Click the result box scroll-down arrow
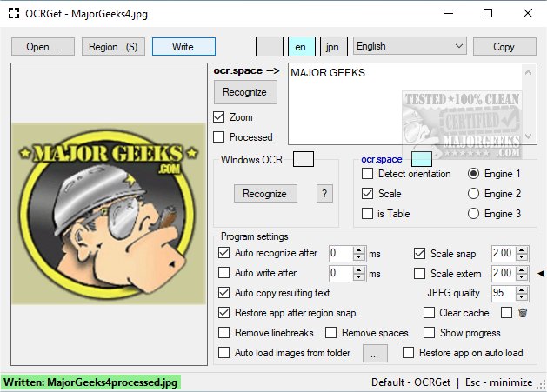 click(528, 136)
